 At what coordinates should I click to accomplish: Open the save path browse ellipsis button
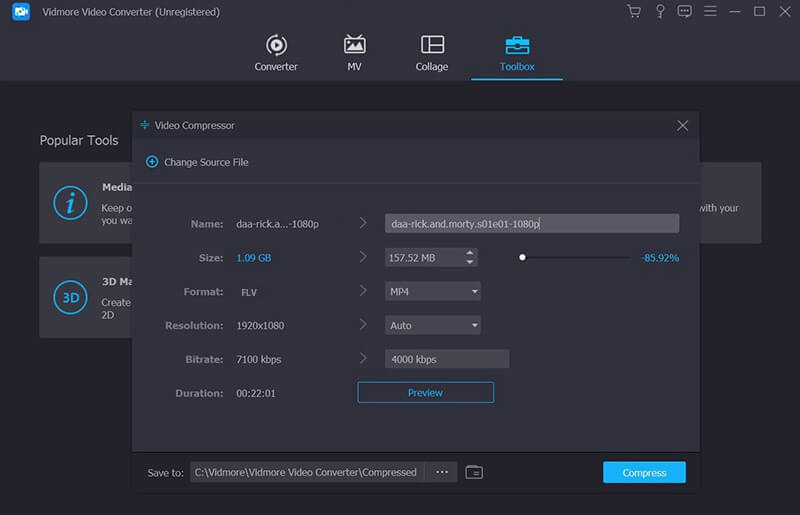441,472
